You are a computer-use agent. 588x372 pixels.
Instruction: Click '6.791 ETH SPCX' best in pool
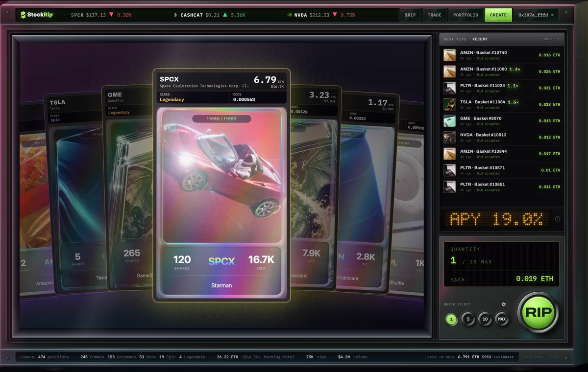(x=475, y=357)
